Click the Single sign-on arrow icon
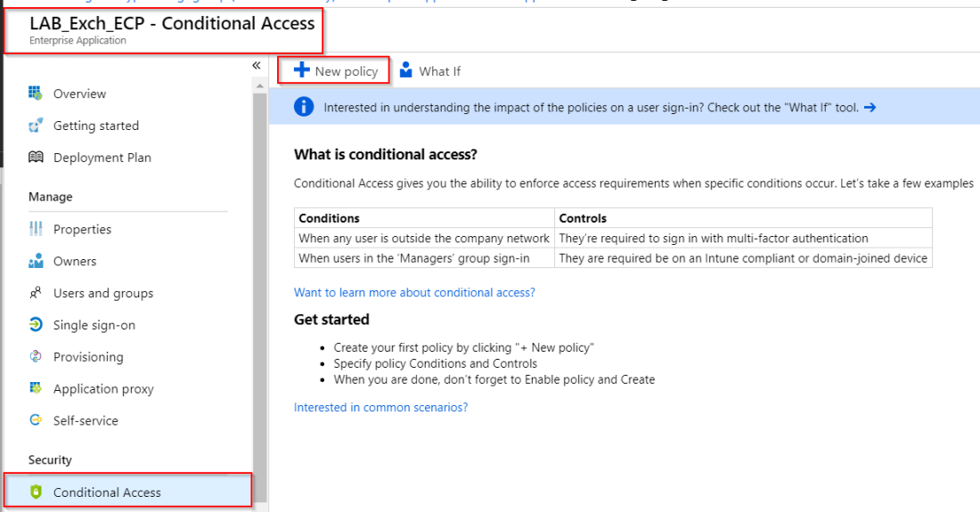 36,325
